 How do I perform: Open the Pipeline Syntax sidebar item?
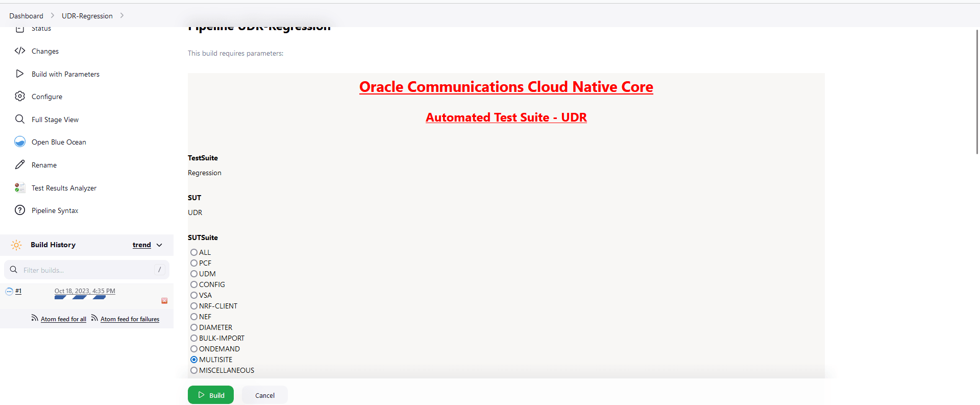tap(55, 210)
